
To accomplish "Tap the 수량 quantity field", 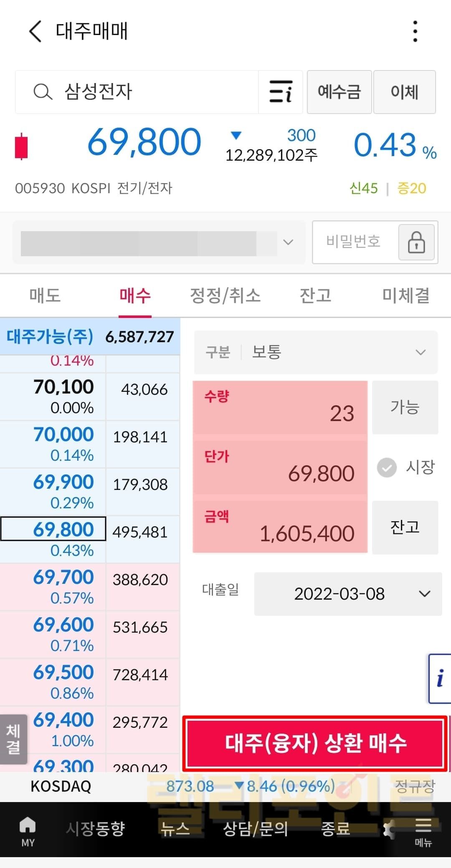I will pyautogui.click(x=280, y=407).
